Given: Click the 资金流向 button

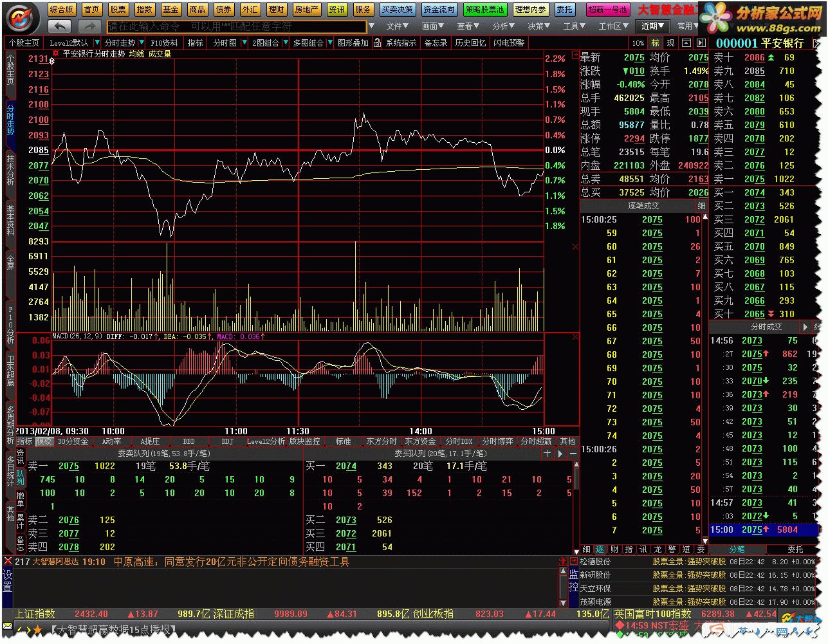Looking at the screenshot, I should tap(439, 10).
